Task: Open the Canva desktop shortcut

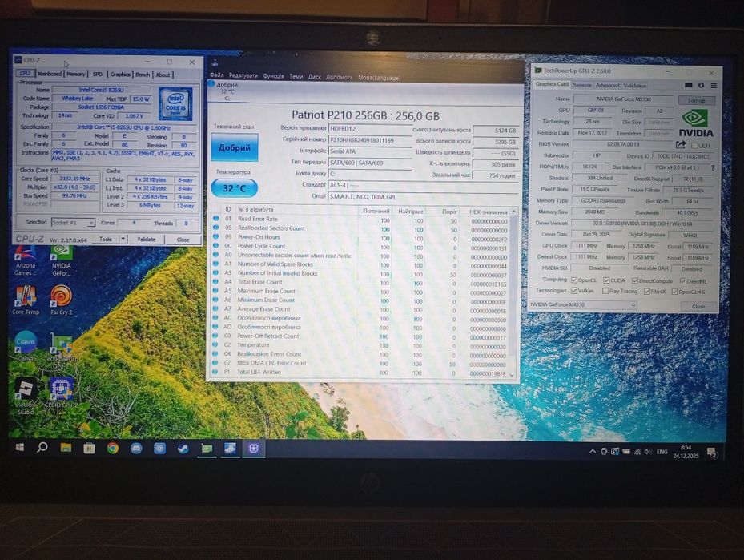Action: pos(26,346)
